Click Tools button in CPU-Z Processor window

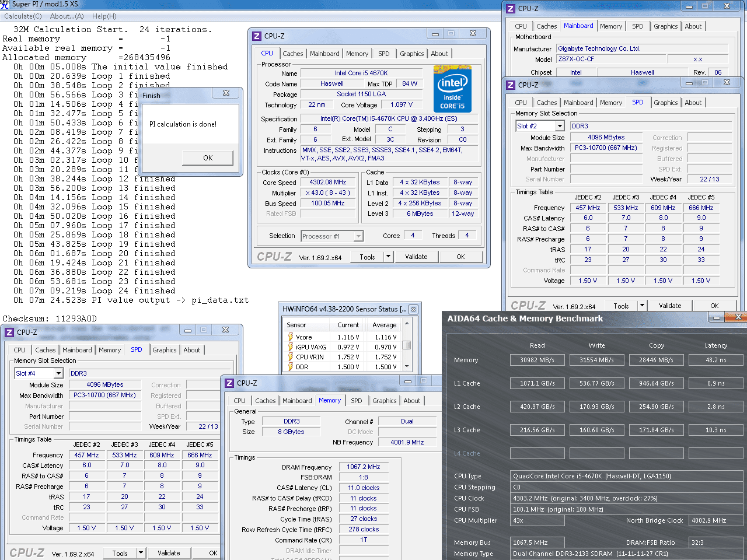coord(367,257)
